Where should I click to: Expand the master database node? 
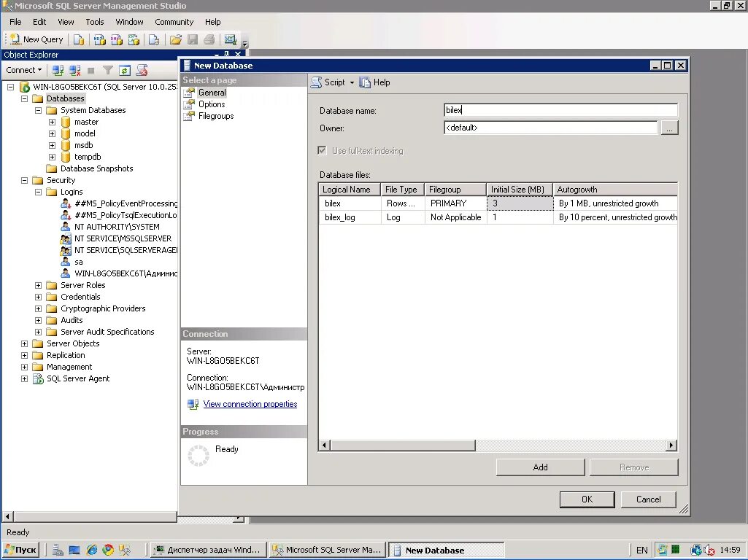tap(52, 122)
